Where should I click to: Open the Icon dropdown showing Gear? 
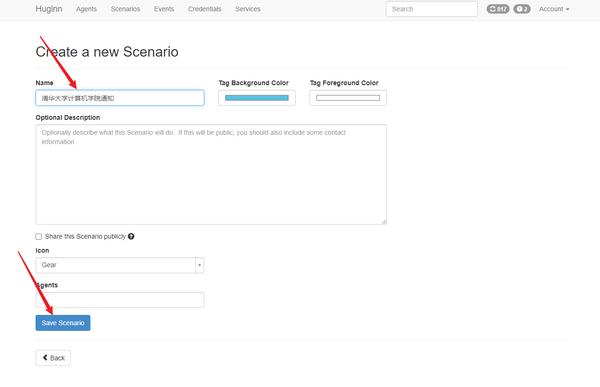point(120,265)
